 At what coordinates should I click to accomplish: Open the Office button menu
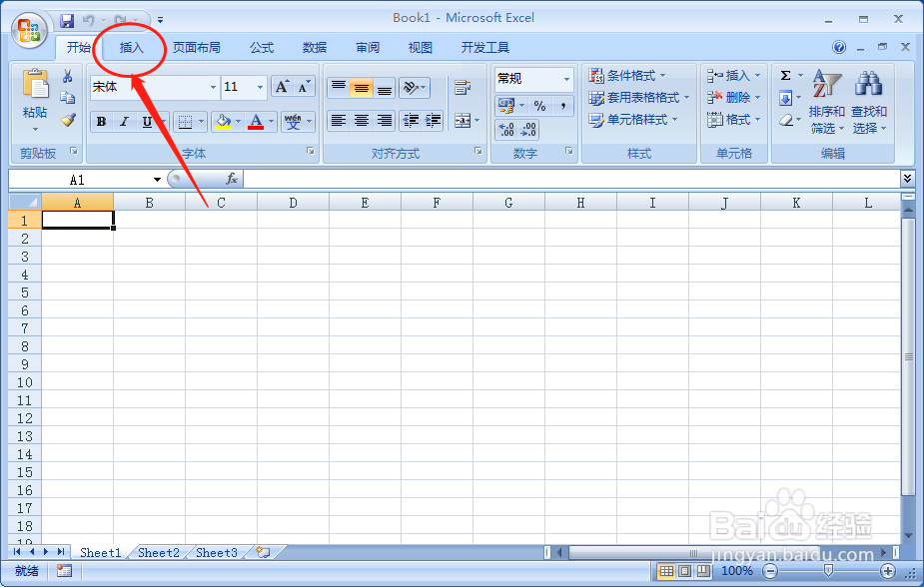[29, 31]
